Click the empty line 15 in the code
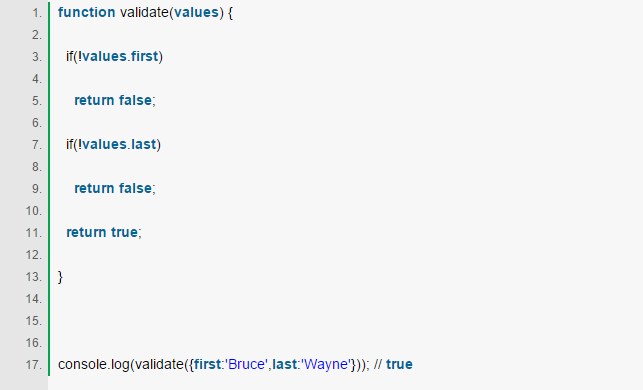This screenshot has width=643, height=390. tap(345, 321)
